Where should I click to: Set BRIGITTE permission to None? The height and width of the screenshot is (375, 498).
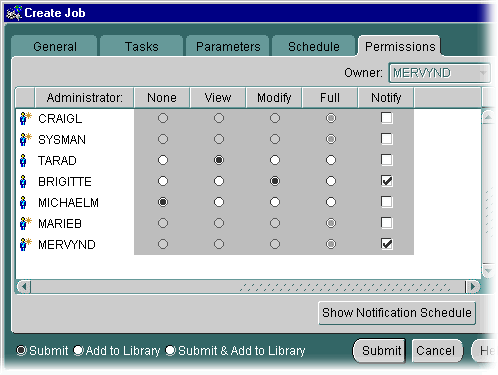pos(163,181)
